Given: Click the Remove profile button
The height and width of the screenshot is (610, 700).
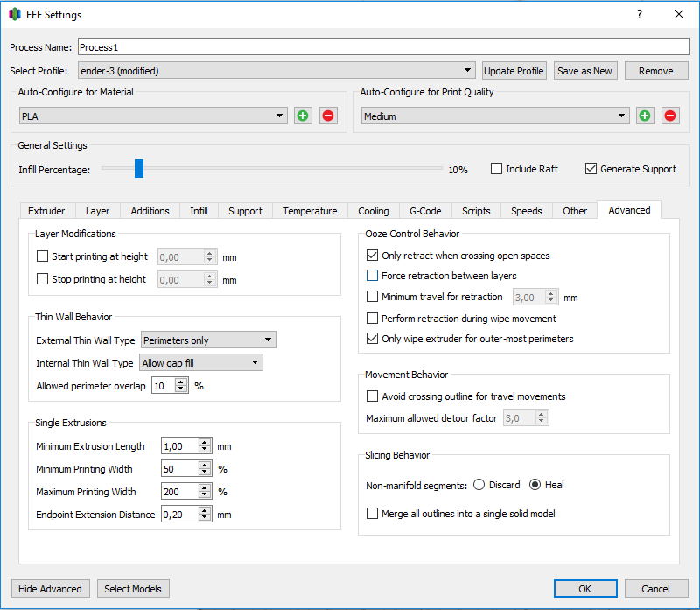Looking at the screenshot, I should click(656, 71).
